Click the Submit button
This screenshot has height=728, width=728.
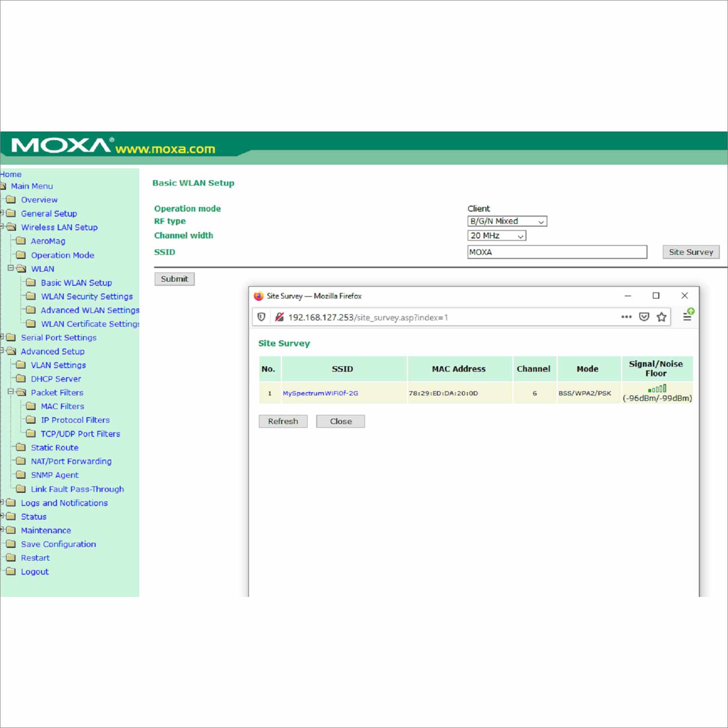pos(174,278)
